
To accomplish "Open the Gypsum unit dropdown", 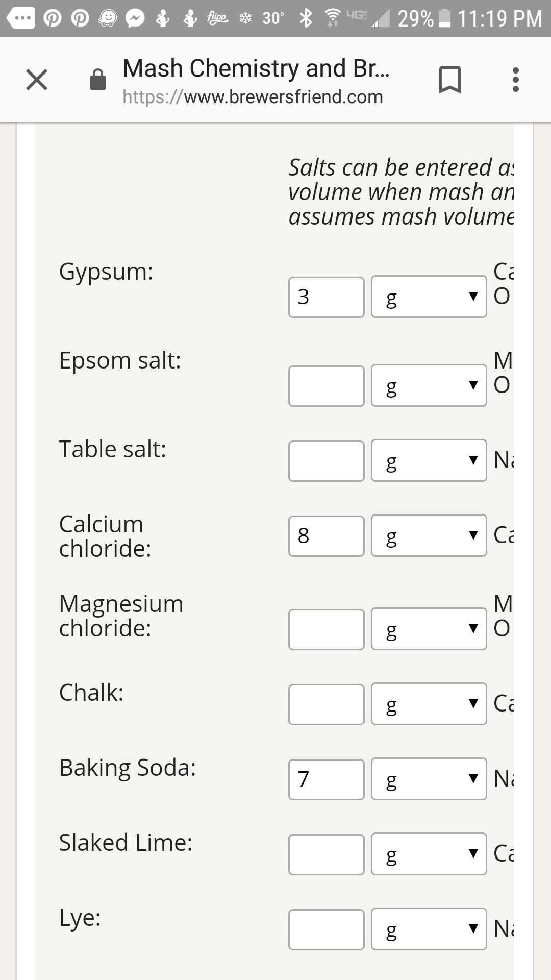I will (x=429, y=297).
